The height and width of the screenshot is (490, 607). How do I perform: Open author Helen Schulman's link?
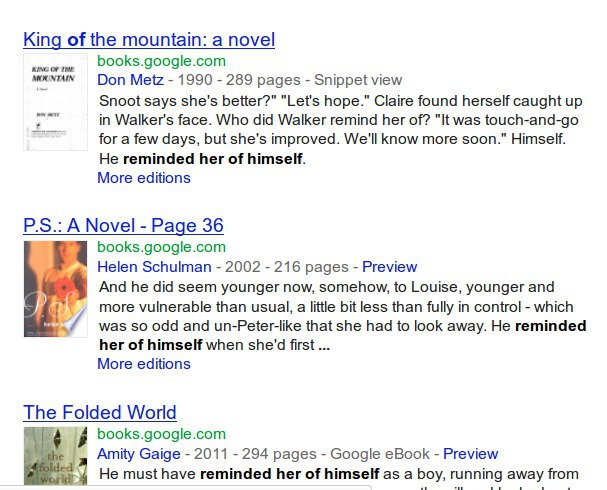(x=154, y=267)
